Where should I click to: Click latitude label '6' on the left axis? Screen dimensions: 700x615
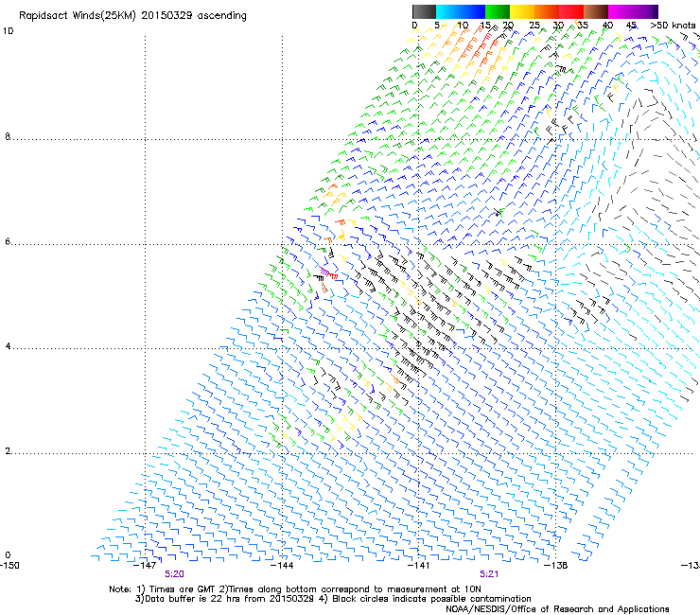(8, 241)
